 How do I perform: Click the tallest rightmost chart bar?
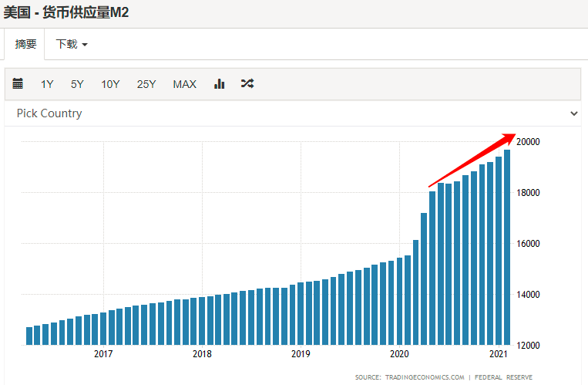pyautogui.click(x=507, y=247)
